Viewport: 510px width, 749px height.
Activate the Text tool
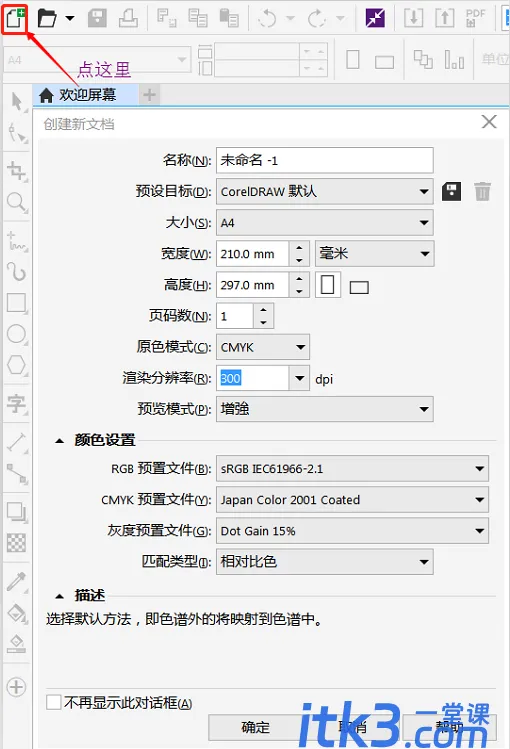coord(16,404)
